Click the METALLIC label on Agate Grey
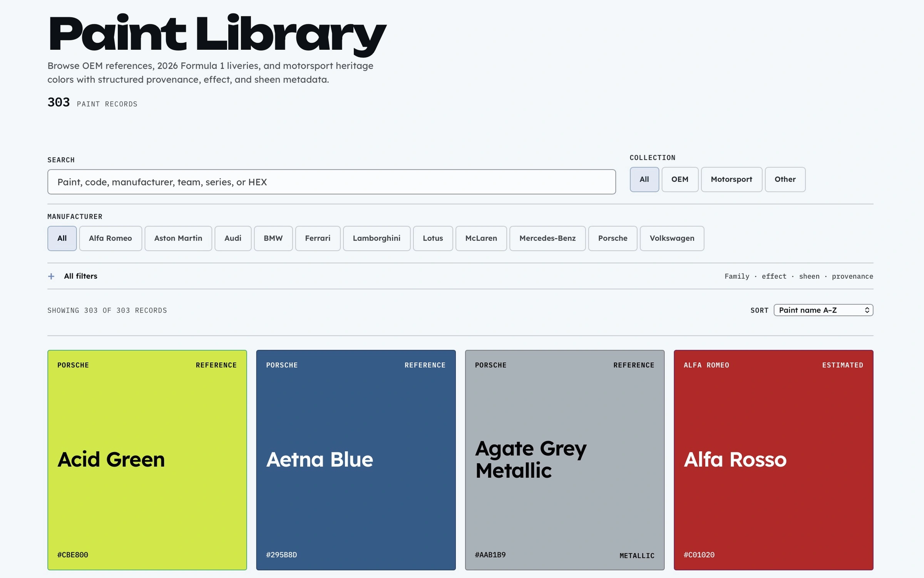The image size is (924, 578). [x=637, y=556]
